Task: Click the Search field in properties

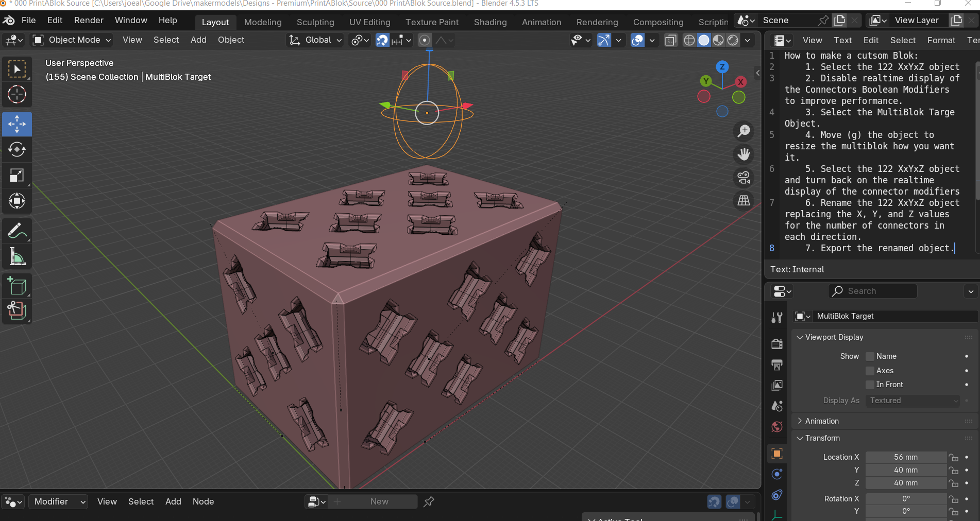Action: point(872,291)
